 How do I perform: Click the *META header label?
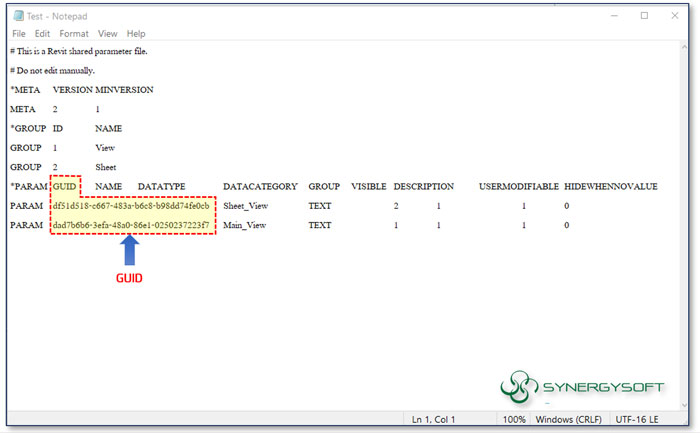coord(25,90)
